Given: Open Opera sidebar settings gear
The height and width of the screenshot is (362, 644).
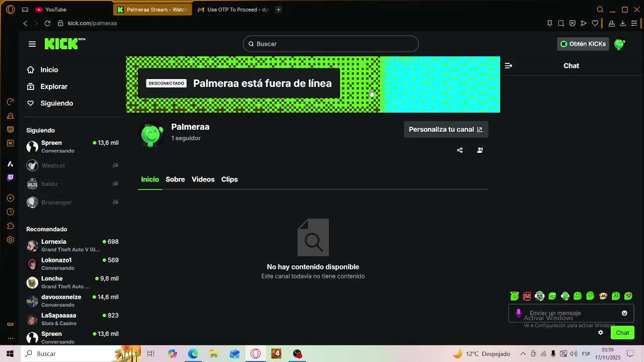Looking at the screenshot, I should click(x=10, y=240).
